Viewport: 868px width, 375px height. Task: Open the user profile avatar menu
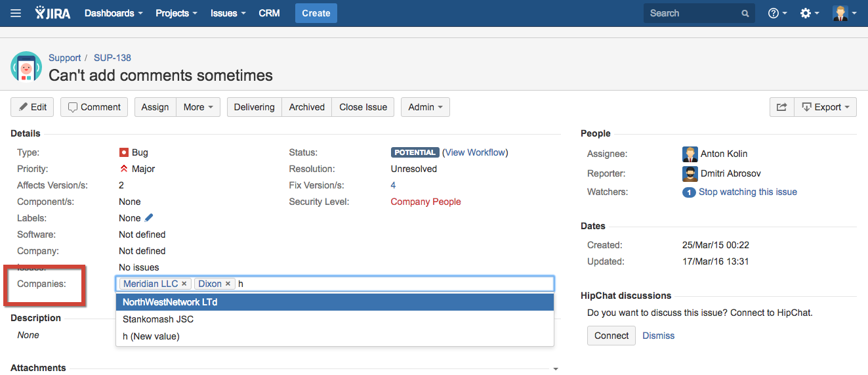coord(844,13)
